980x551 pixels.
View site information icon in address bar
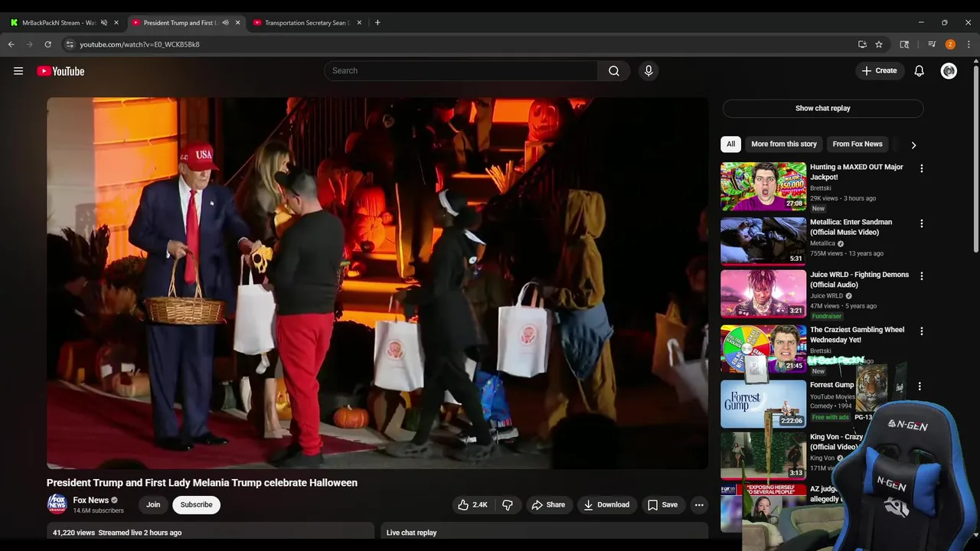70,44
